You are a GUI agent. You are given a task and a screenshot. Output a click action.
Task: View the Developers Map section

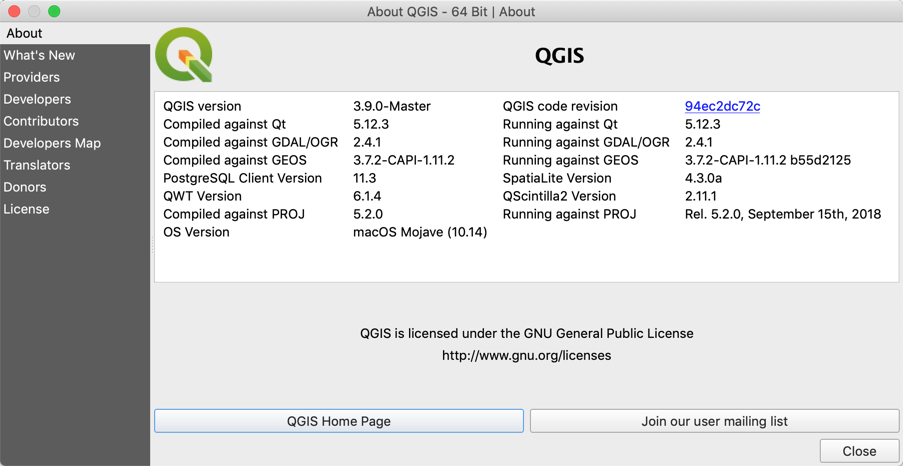[75, 143]
